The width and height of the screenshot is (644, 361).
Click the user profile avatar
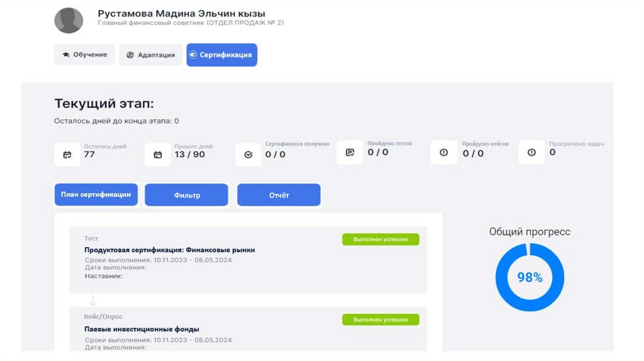point(69,20)
